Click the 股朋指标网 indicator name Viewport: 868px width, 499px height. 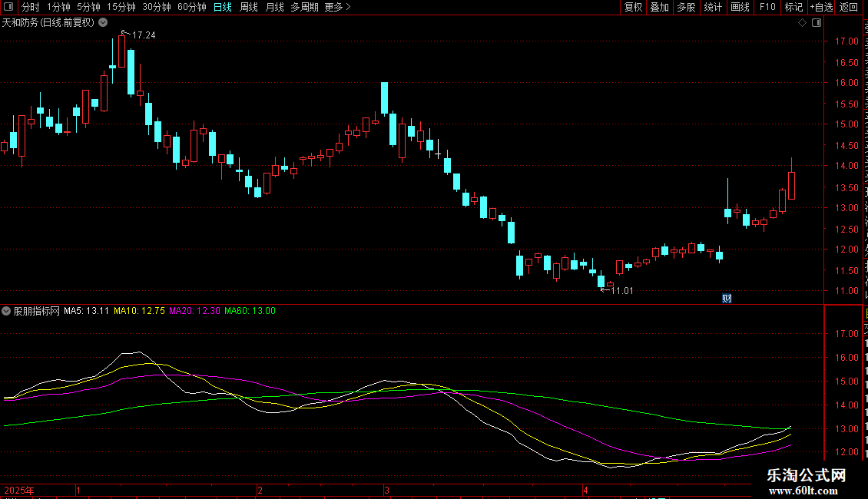tap(37, 311)
